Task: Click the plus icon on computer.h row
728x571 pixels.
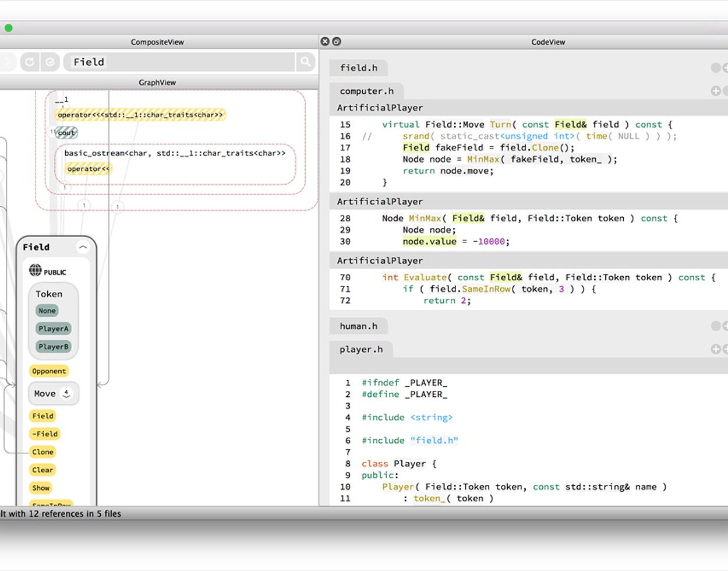Action: (716, 91)
